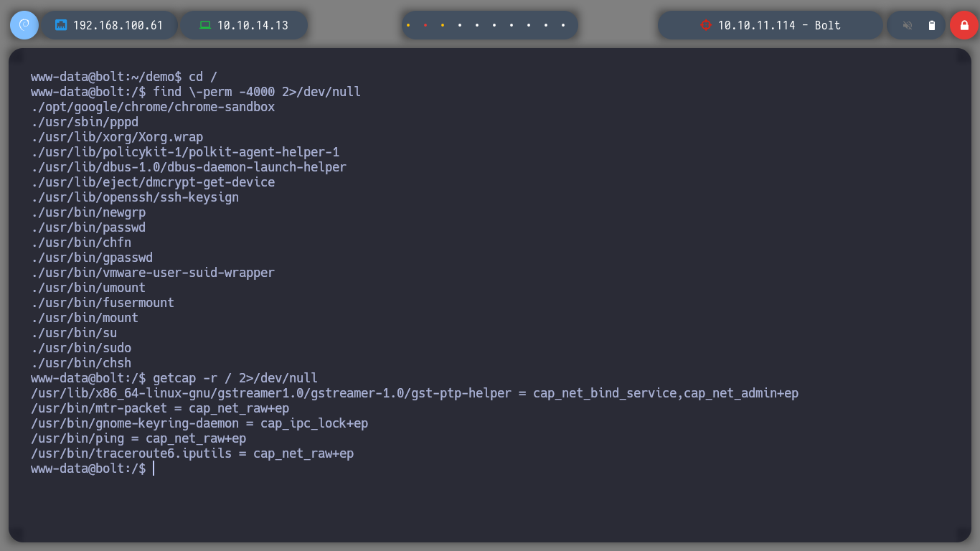Open the Debian logo launcher menu
The image size is (980, 551).
(x=24, y=25)
